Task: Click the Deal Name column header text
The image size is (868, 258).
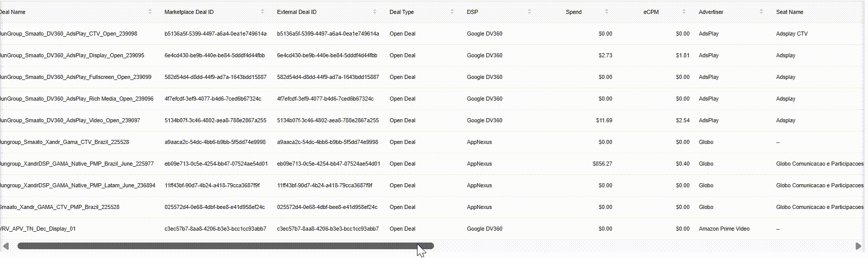Action: click(12, 12)
